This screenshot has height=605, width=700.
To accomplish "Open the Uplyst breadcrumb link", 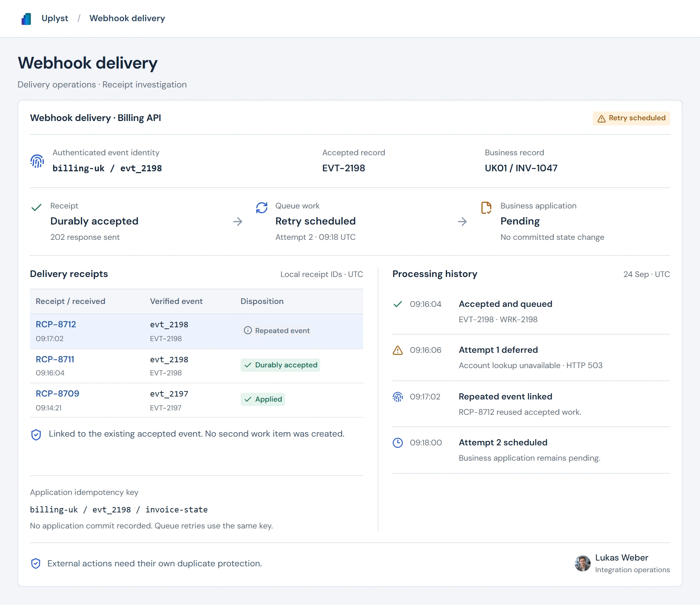I will (55, 18).
